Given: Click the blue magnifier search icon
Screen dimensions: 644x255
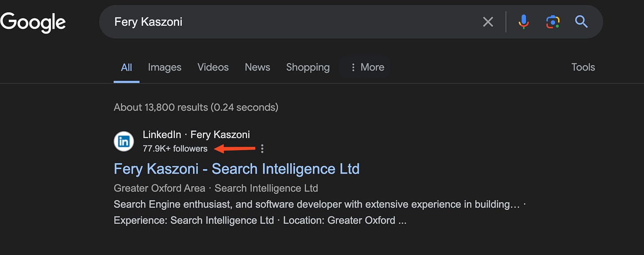Looking at the screenshot, I should tap(581, 22).
